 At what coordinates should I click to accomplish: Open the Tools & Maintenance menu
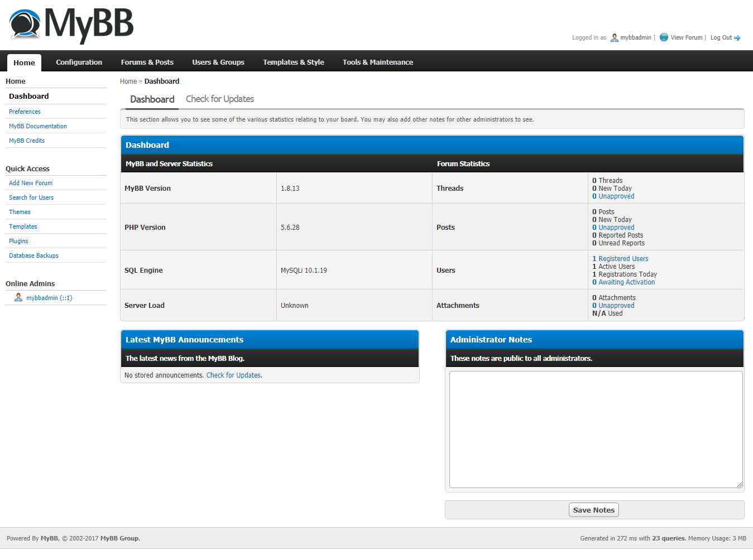pyautogui.click(x=378, y=62)
